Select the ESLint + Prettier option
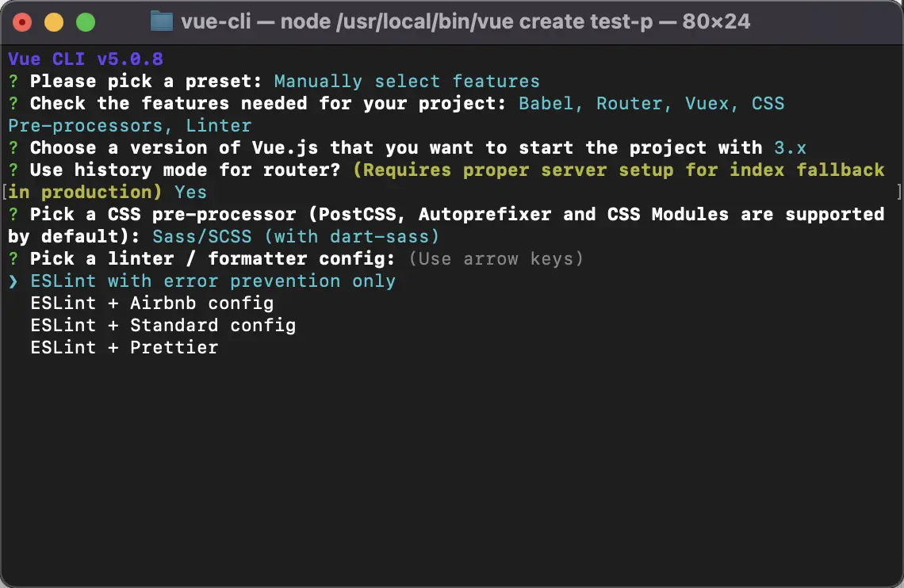Screen dimensions: 904x588 coord(124,348)
